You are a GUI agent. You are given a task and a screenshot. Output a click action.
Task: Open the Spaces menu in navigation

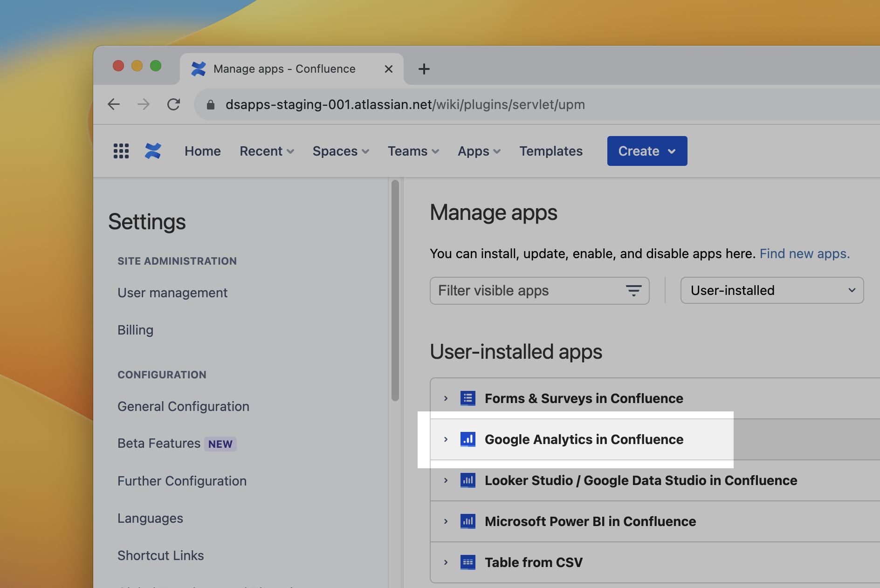[341, 151]
